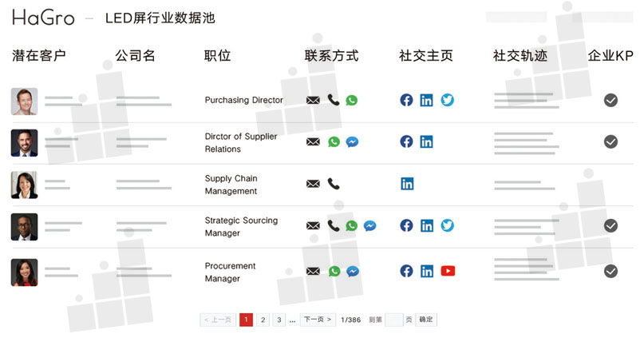Click phone icon for Supply Chain Management
644x342 pixels.
(334, 184)
